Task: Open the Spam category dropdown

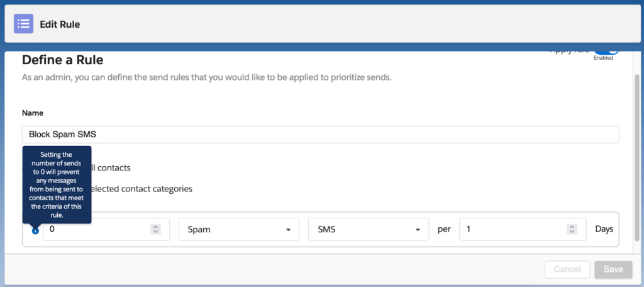Action: point(239,230)
